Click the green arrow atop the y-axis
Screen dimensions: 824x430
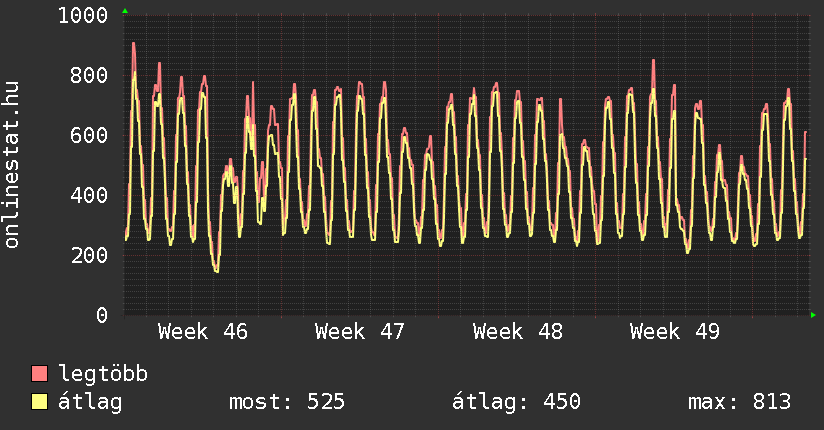(x=124, y=11)
